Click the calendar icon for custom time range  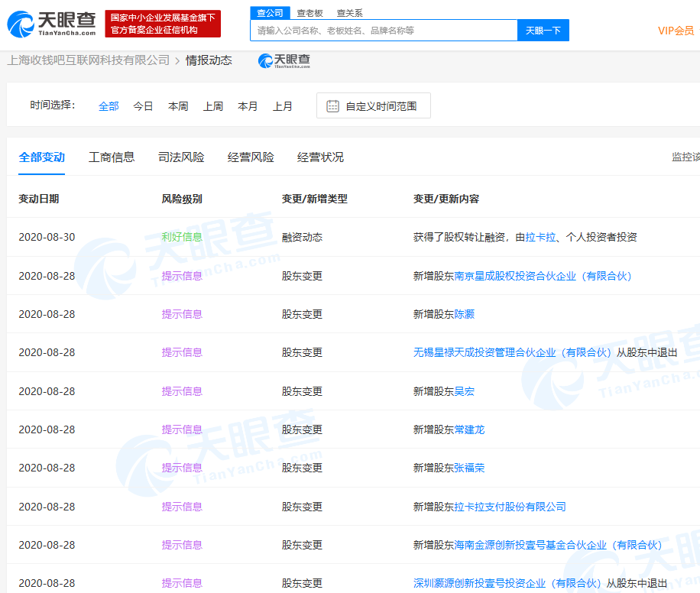coord(332,106)
